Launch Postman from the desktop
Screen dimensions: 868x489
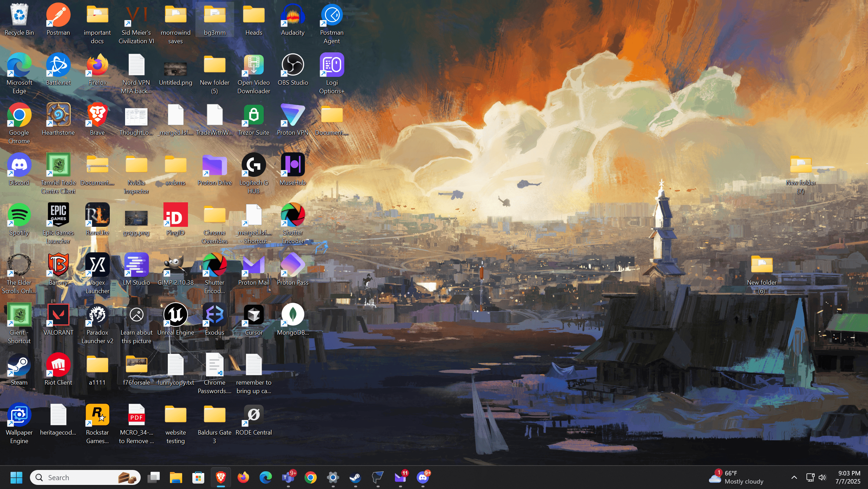[58, 20]
